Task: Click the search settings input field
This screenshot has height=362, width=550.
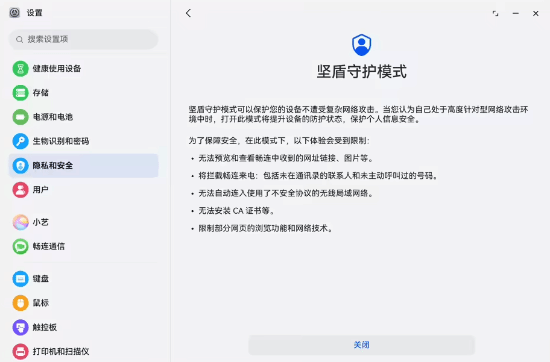Action: pyautogui.click(x=83, y=39)
